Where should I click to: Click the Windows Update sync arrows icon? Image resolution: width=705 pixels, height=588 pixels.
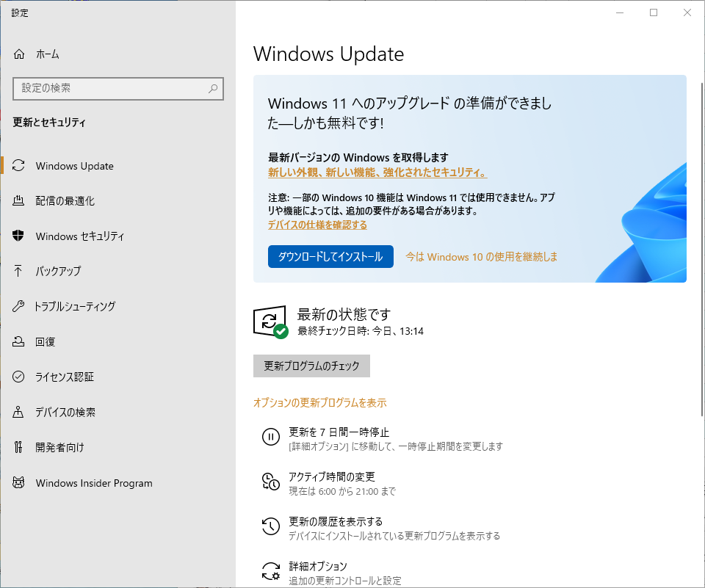(18, 165)
